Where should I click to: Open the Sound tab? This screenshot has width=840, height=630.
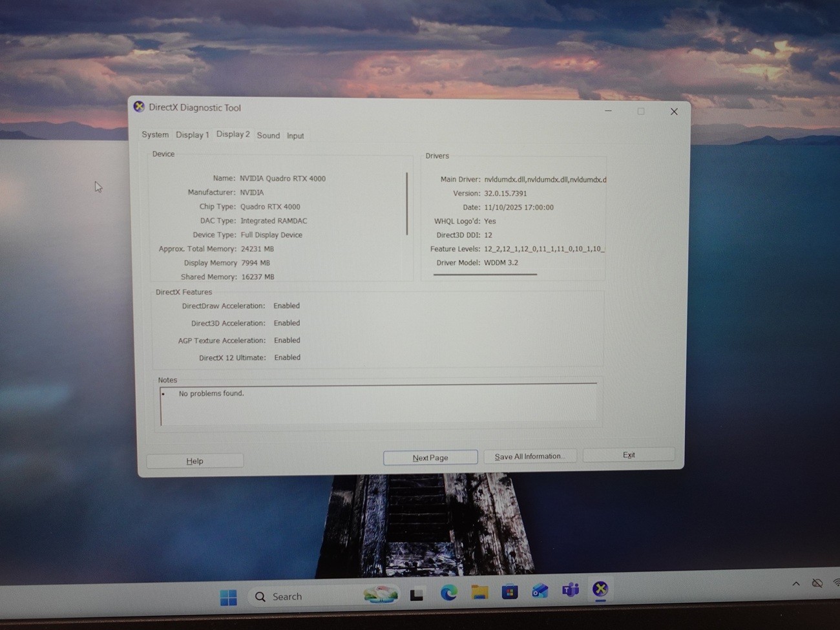tap(268, 135)
